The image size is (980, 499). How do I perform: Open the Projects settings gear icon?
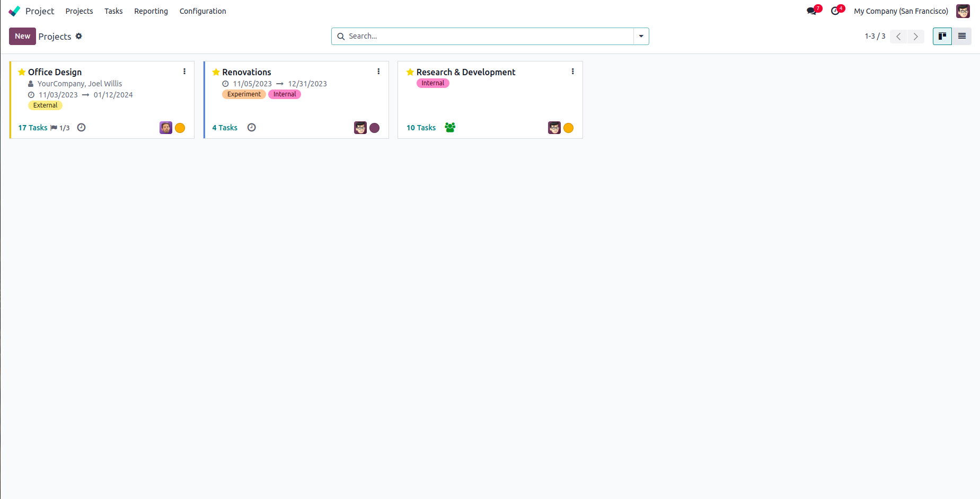(79, 36)
